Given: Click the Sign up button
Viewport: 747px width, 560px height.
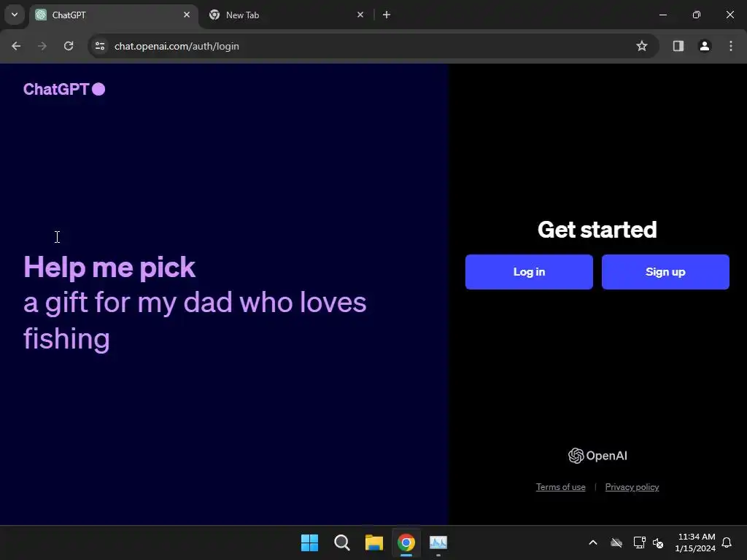Looking at the screenshot, I should 665,272.
